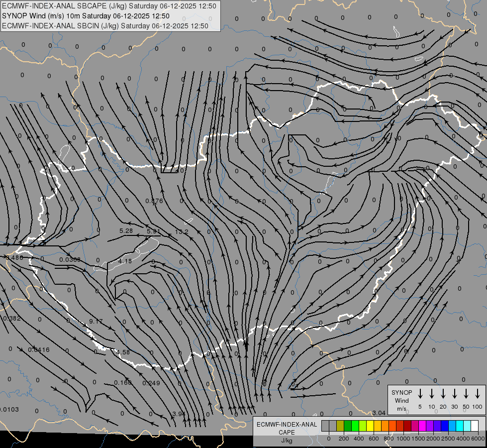Choose the deep blue CAPE legend swatch

pyautogui.click(x=444, y=426)
